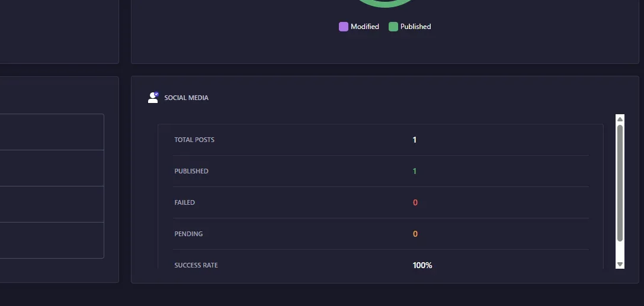Click the Total Posts value

point(415,140)
